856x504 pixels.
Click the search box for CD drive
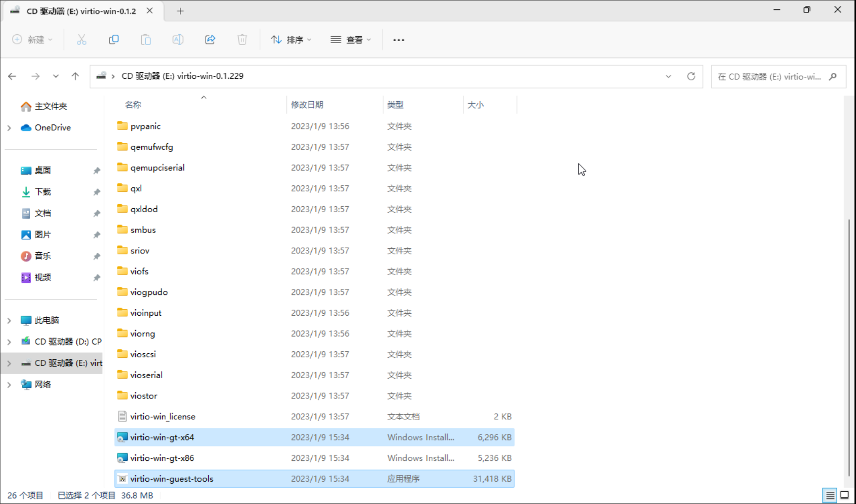click(771, 77)
